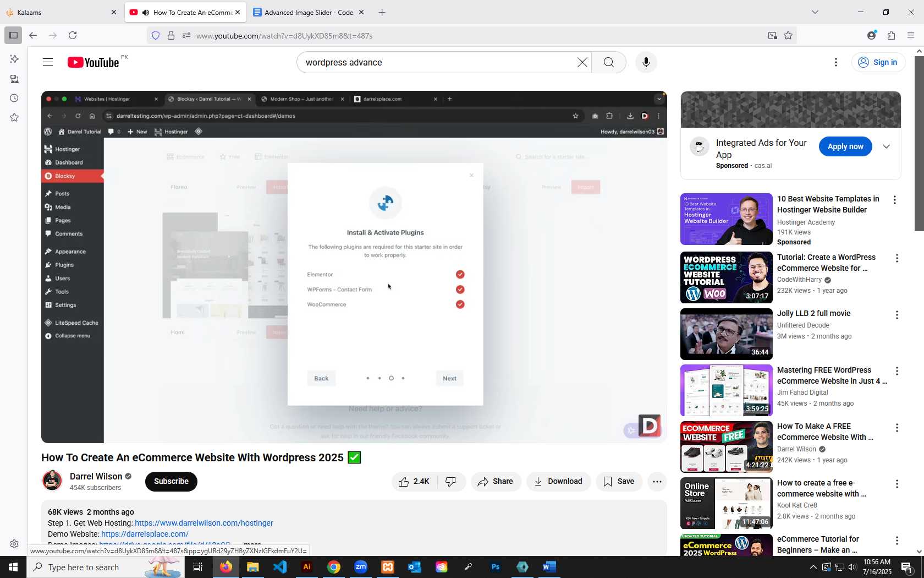
Task: Open Visual Studio Code from the taskbar
Action: pos(280,567)
